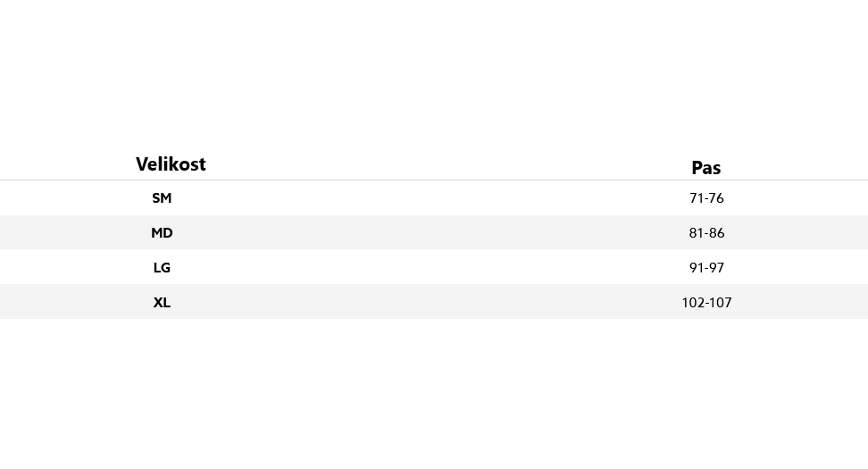Click the blank area above the table

point(434,71)
